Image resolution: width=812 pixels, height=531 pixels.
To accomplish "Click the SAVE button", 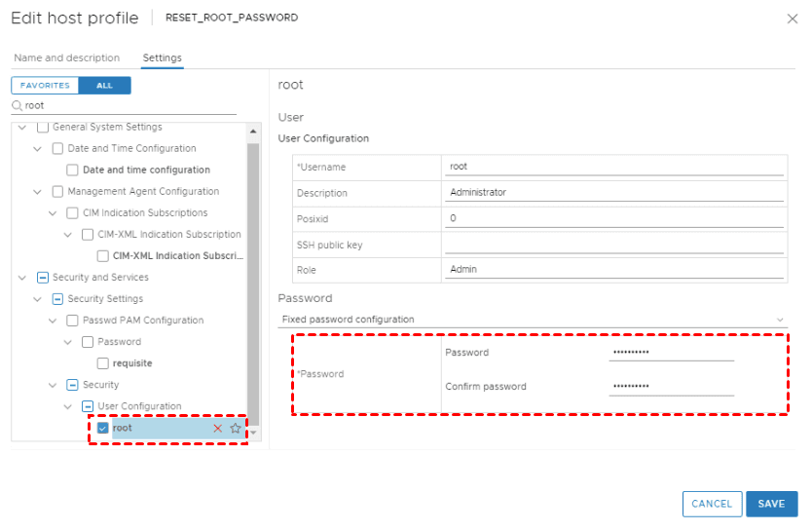I will 772,504.
